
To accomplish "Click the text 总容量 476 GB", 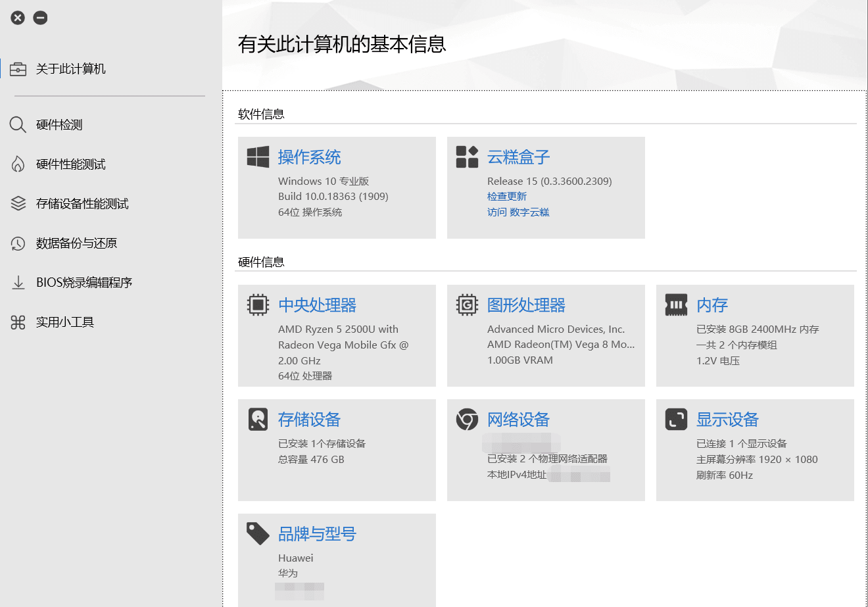I will tap(311, 459).
